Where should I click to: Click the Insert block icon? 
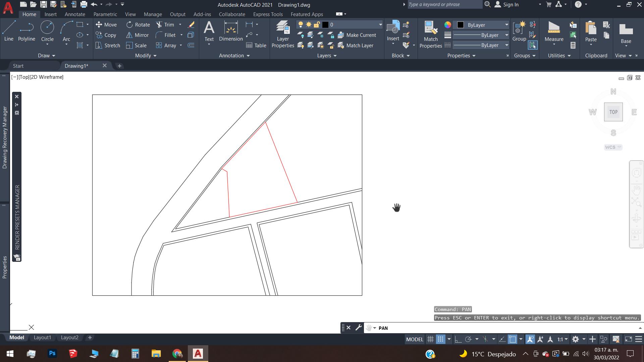pos(393,30)
